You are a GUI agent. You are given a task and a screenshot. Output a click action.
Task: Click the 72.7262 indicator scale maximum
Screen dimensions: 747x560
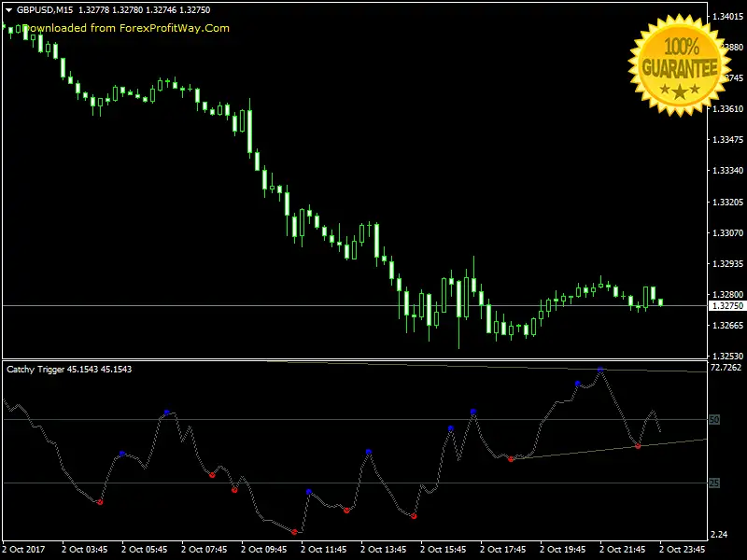tap(726, 368)
